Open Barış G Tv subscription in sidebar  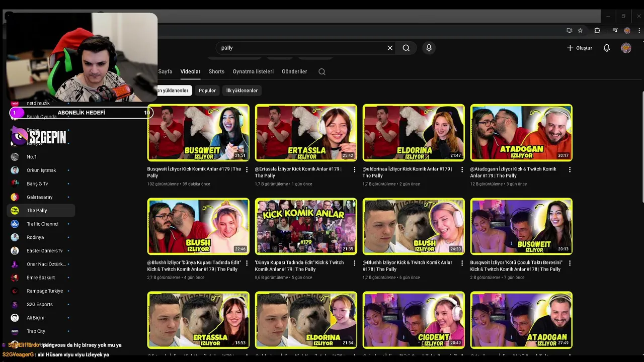point(41,184)
